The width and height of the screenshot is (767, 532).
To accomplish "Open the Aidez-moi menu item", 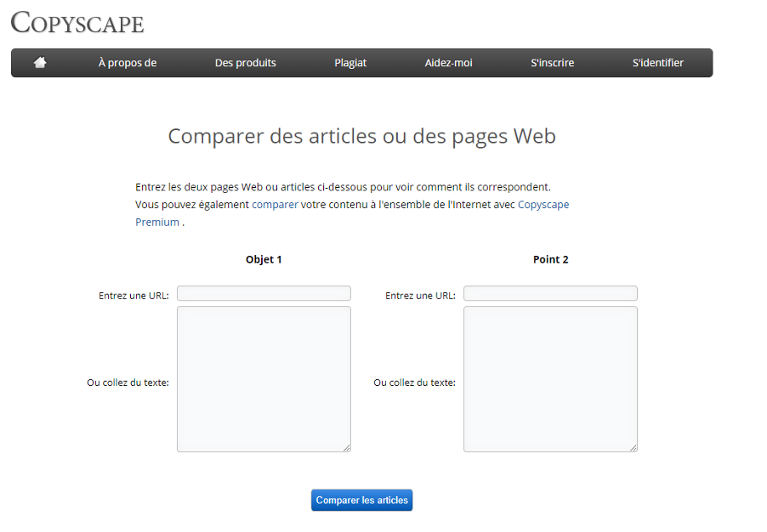I will point(449,63).
